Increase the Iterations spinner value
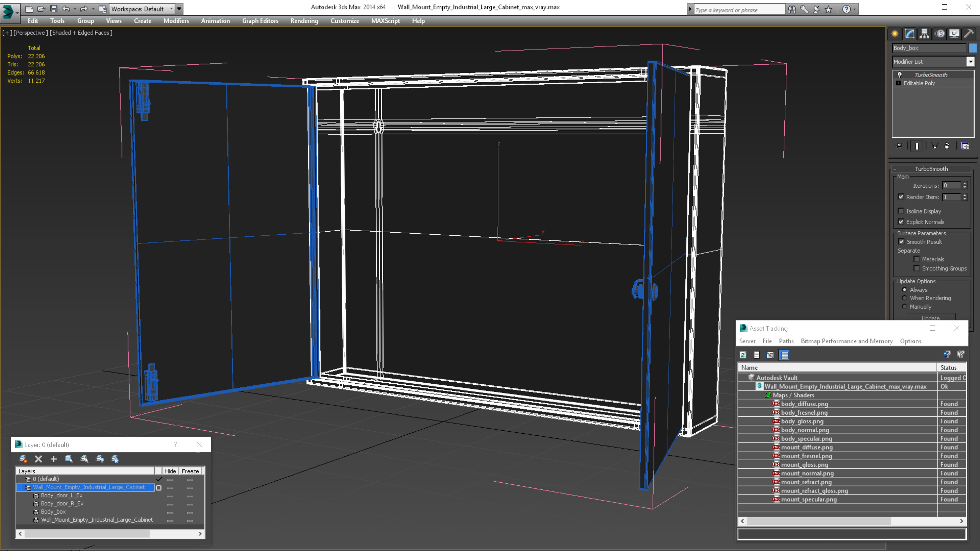The width and height of the screenshot is (980, 551). tap(964, 184)
